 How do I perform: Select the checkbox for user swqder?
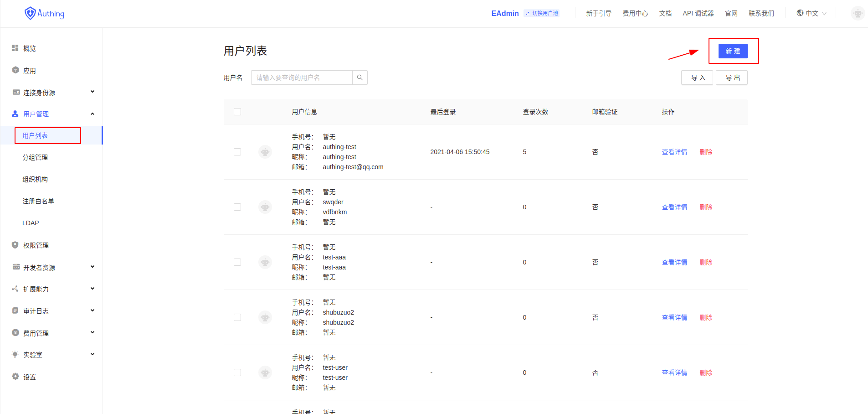pos(237,207)
